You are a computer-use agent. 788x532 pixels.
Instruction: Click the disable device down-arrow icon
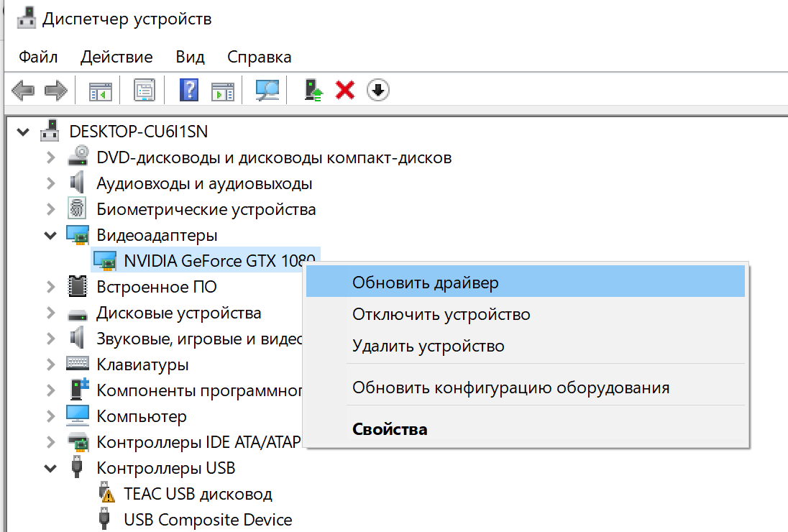click(378, 91)
